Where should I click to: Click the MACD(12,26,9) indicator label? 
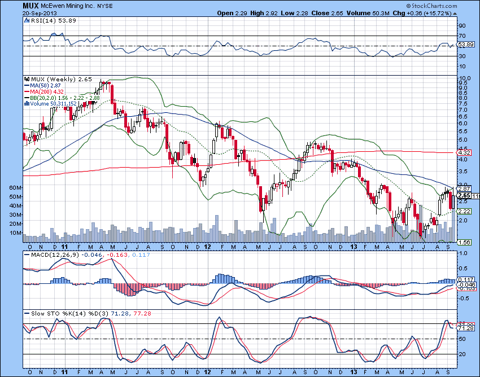[55, 255]
